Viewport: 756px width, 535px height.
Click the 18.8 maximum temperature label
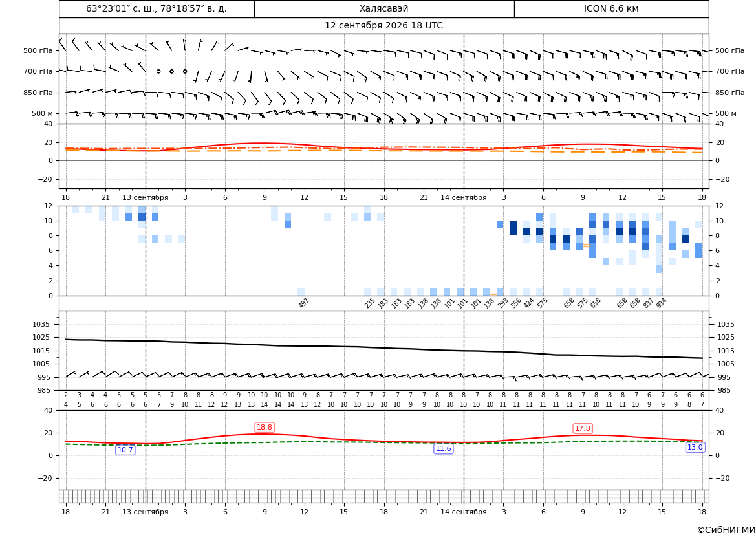[265, 428]
